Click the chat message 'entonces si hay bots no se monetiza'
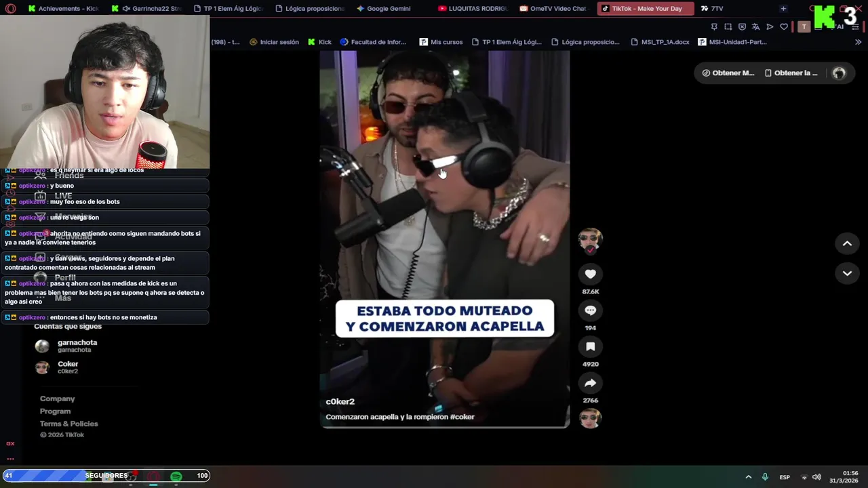Viewport: 868px width, 488px height. [104, 317]
